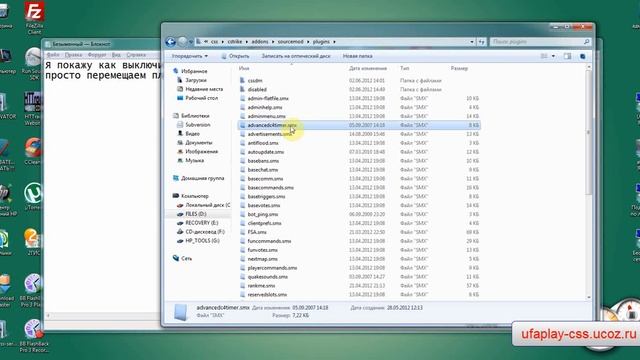Viewport: 640px width, 360px height.
Task: Open Subversion library in navigation pane
Action: pyautogui.click(x=198, y=125)
